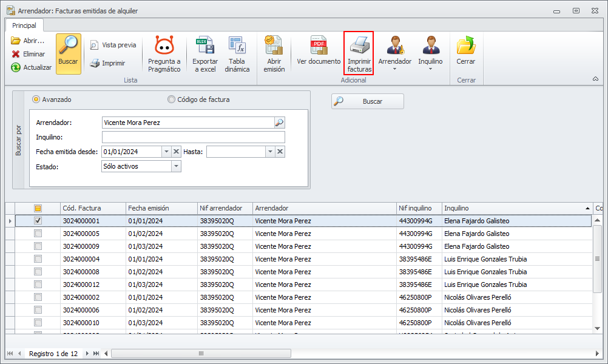The image size is (608, 364).
Task: Click the magnifier icon in Arrendador field
Action: pos(279,123)
